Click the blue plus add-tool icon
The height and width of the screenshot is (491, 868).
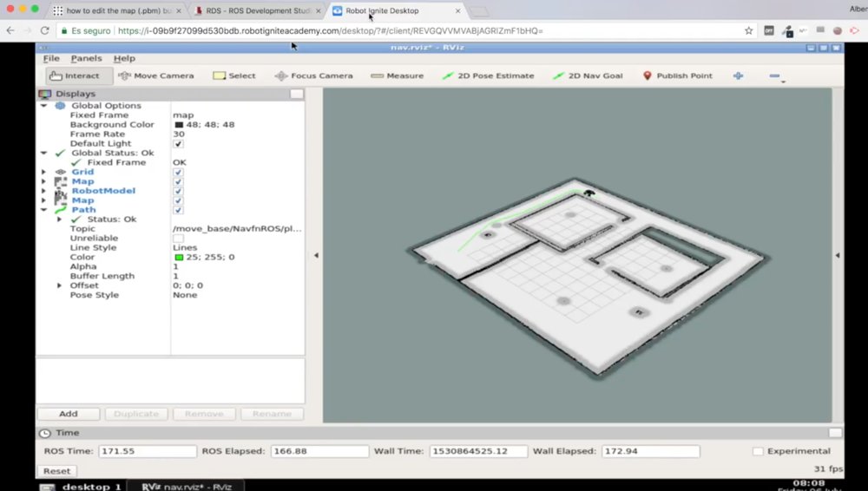click(x=738, y=75)
